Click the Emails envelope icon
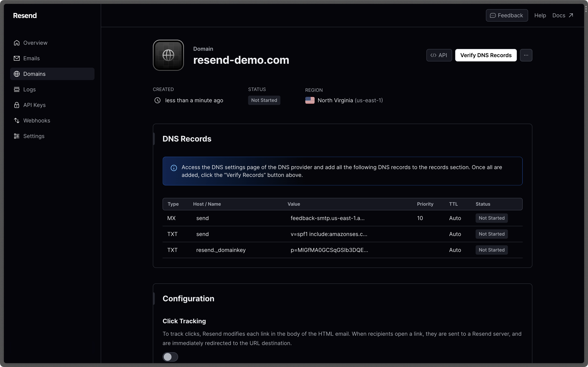The width and height of the screenshot is (588, 367). (17, 58)
